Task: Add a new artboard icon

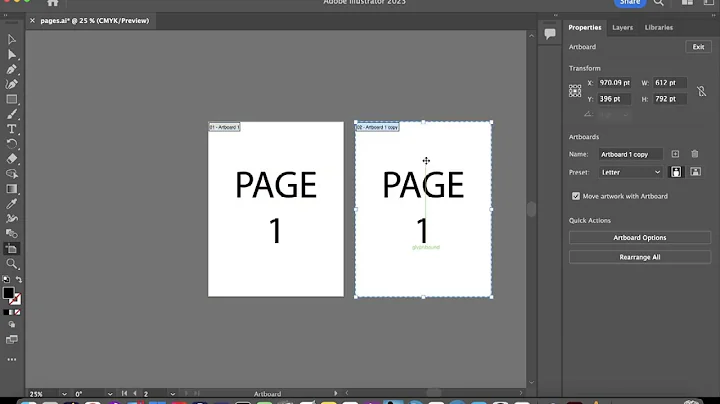Action: pos(675,154)
